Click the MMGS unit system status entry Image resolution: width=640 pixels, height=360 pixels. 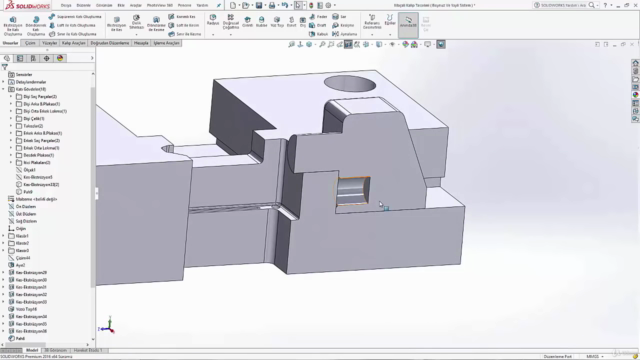(x=592, y=356)
